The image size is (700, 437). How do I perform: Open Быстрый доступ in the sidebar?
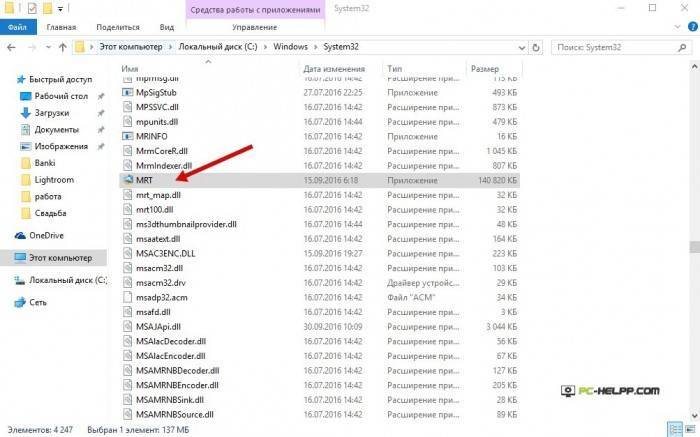[x=60, y=79]
